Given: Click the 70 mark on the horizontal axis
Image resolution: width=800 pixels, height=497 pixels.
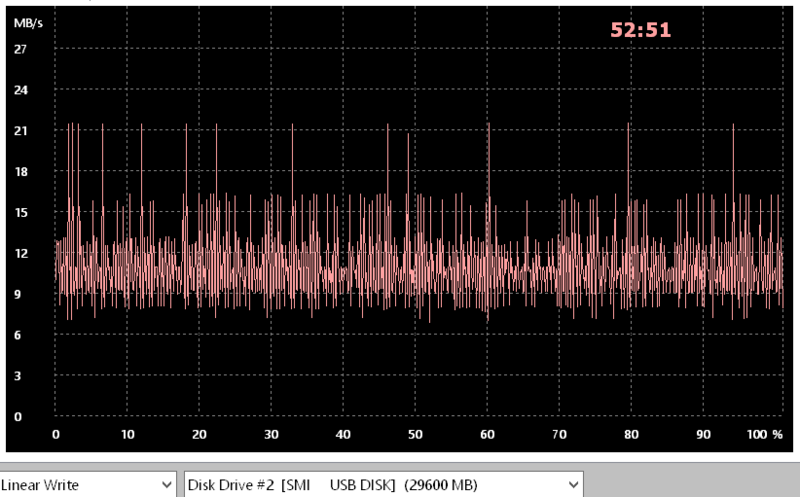Looking at the screenshot, I should [559, 435].
